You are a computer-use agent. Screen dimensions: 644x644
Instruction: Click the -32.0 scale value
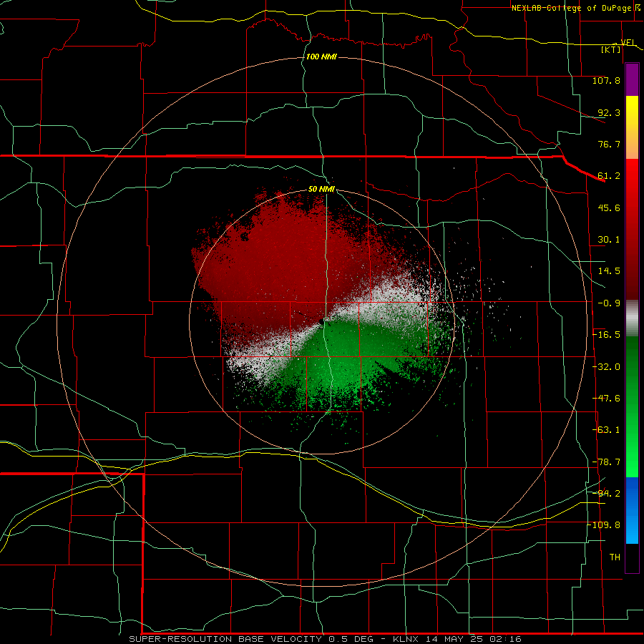click(x=606, y=367)
